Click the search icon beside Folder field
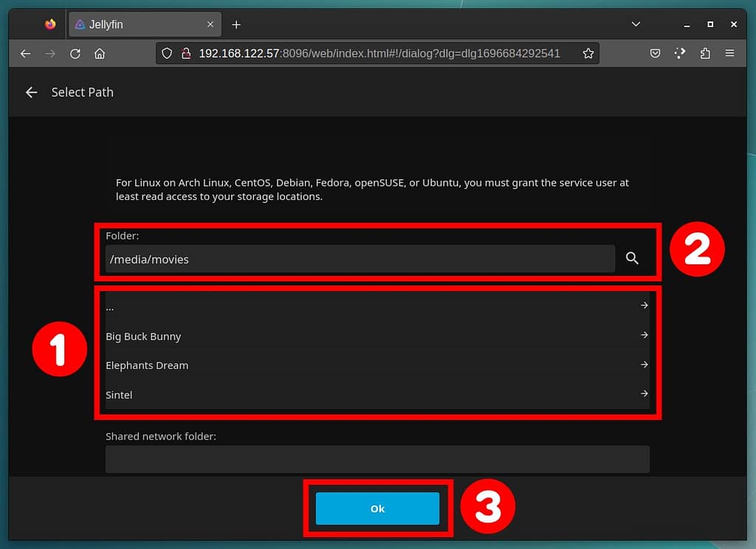756x549 pixels. (x=632, y=258)
